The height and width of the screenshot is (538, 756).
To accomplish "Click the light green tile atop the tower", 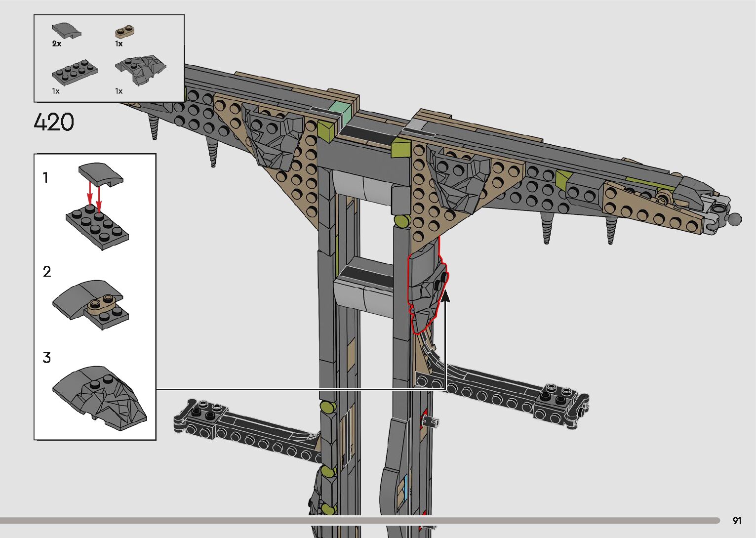I will pos(339,110).
